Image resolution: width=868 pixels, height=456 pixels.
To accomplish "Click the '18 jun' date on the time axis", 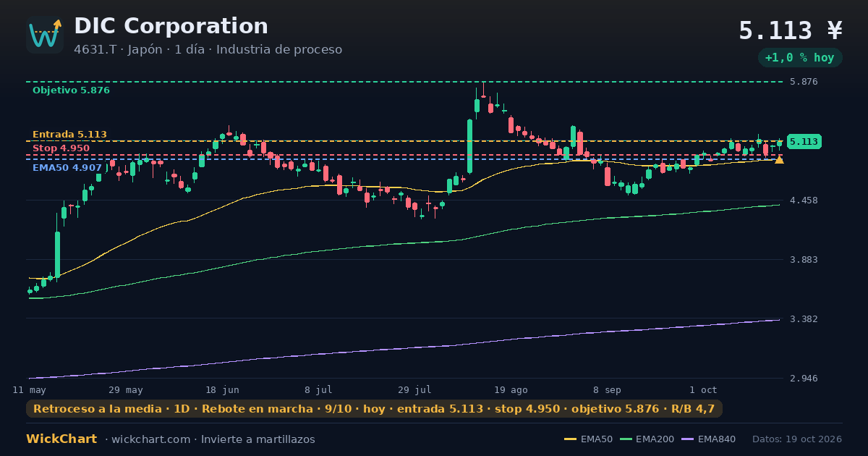I will (222, 390).
